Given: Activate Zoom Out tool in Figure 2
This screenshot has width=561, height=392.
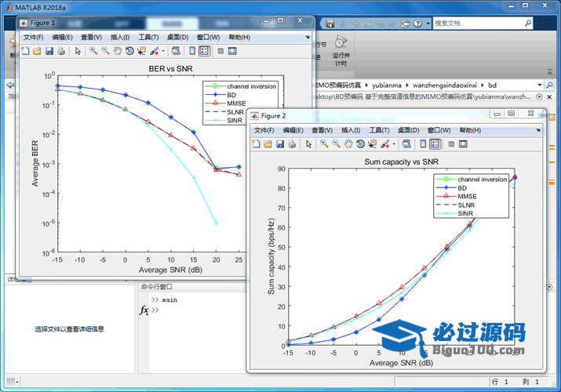Looking at the screenshot, I should [x=336, y=144].
